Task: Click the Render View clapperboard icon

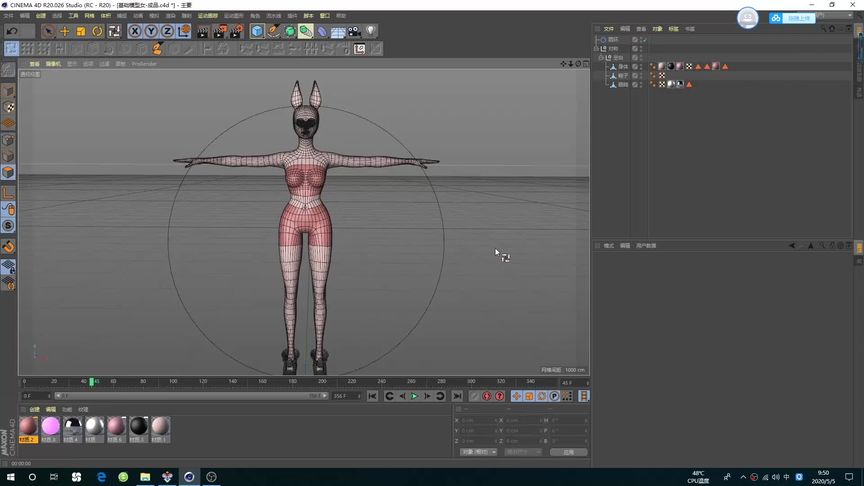Action: click(x=203, y=31)
